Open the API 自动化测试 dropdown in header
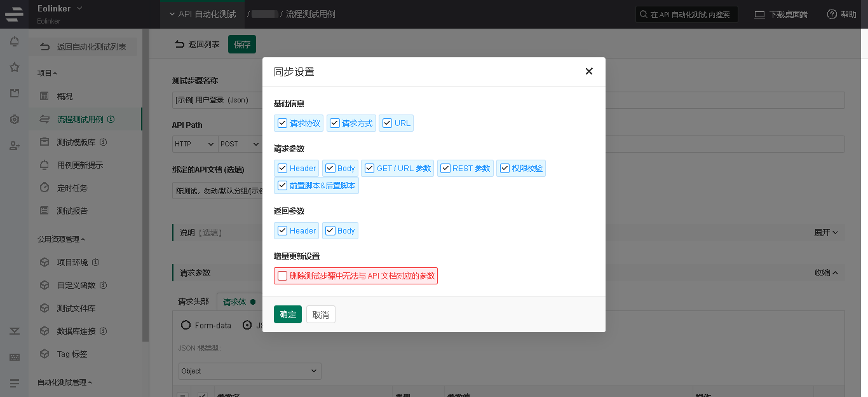 tap(202, 14)
